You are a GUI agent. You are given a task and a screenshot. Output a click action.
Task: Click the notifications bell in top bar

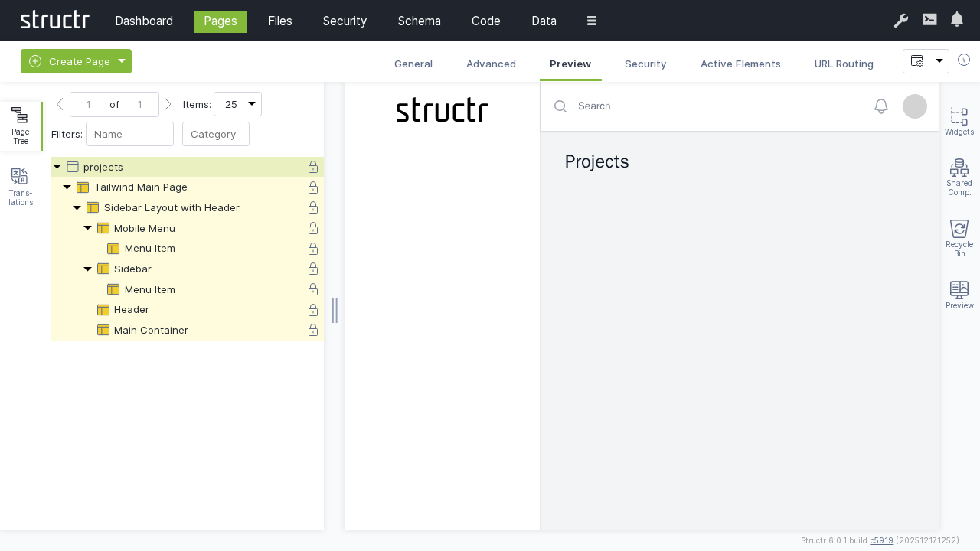tap(957, 20)
